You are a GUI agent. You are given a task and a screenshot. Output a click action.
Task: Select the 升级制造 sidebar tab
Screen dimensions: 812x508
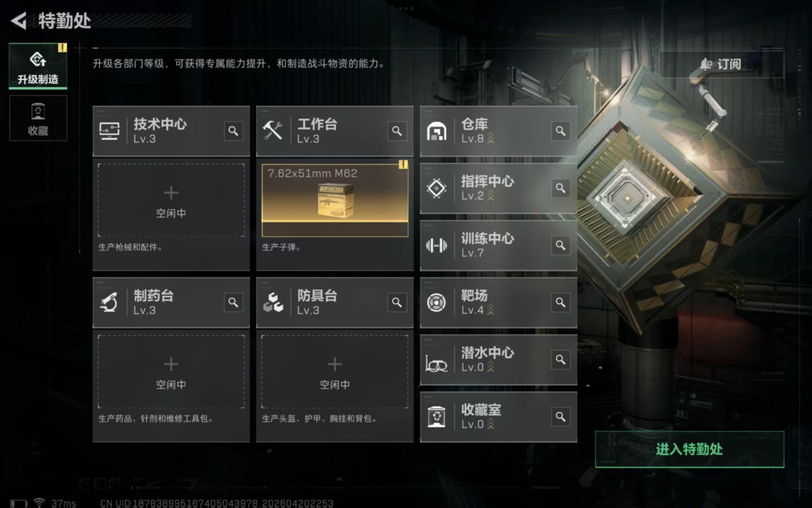[38, 66]
